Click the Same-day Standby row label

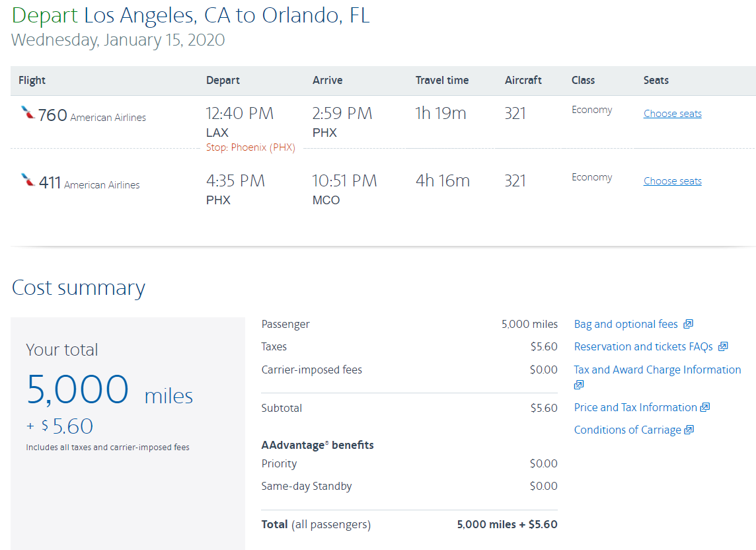(307, 487)
